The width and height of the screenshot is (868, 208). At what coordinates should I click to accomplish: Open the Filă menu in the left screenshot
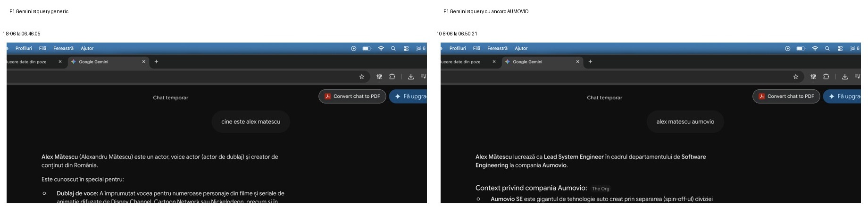coord(43,48)
